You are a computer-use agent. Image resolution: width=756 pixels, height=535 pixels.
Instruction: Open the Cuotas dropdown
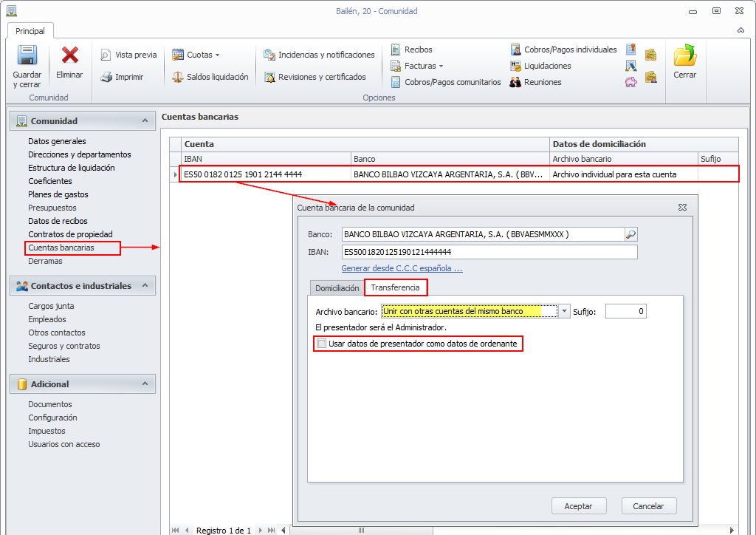point(196,55)
